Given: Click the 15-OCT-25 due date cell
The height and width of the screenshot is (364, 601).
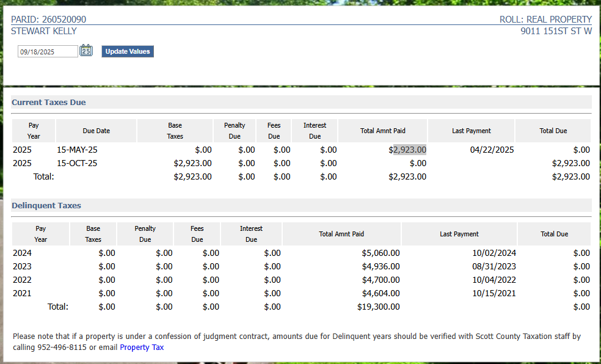Looking at the screenshot, I should (x=77, y=163).
